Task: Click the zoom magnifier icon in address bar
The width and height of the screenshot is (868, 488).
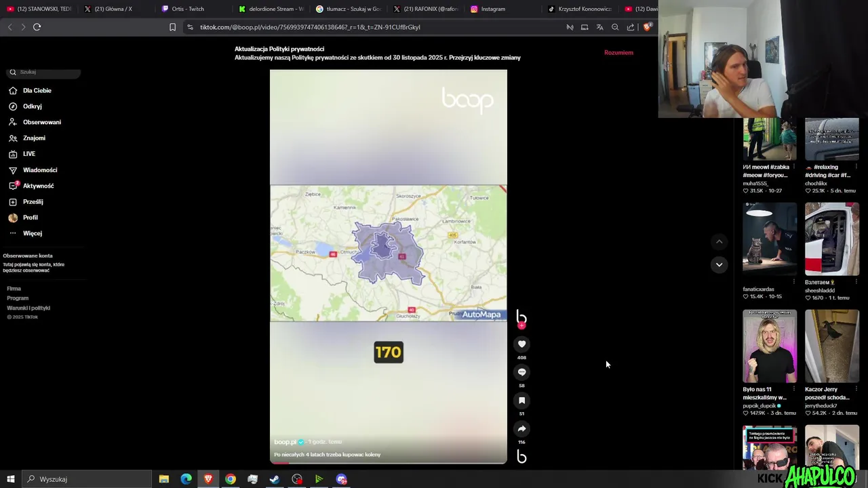Action: 615,27
